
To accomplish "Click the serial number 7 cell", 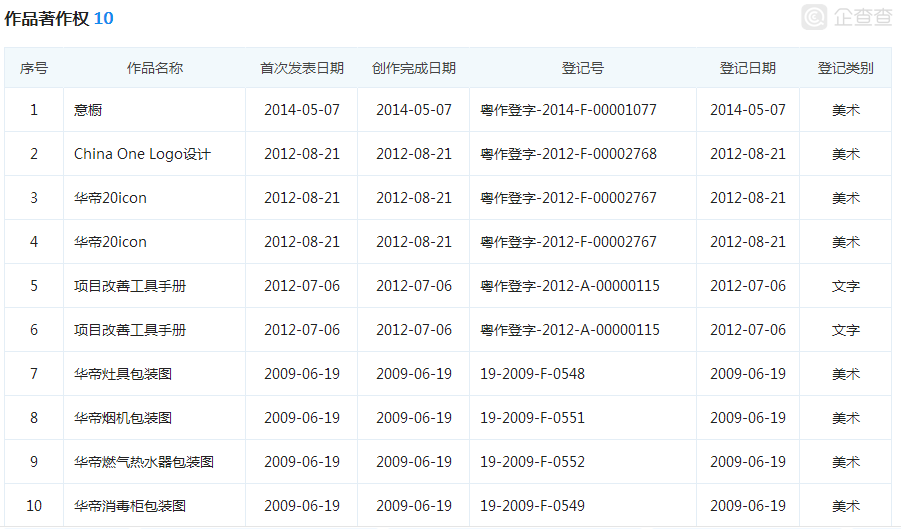I will pos(34,374).
